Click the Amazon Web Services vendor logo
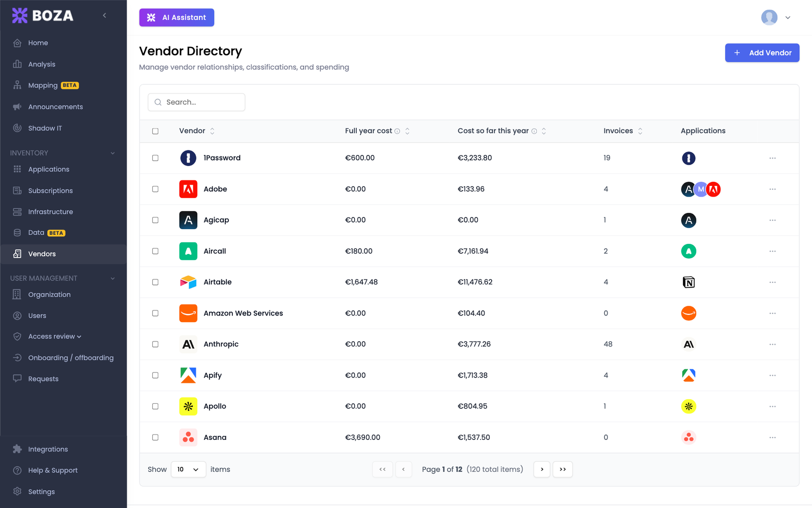 tap(188, 313)
